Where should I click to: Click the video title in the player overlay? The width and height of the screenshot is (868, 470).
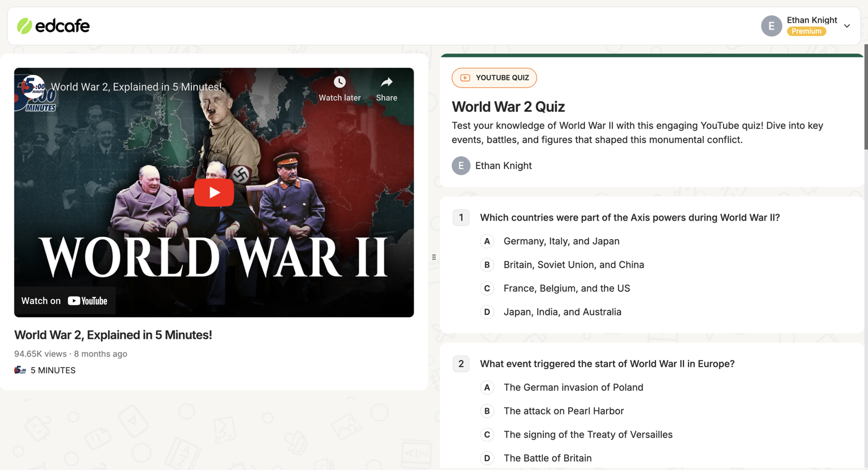pyautogui.click(x=136, y=87)
